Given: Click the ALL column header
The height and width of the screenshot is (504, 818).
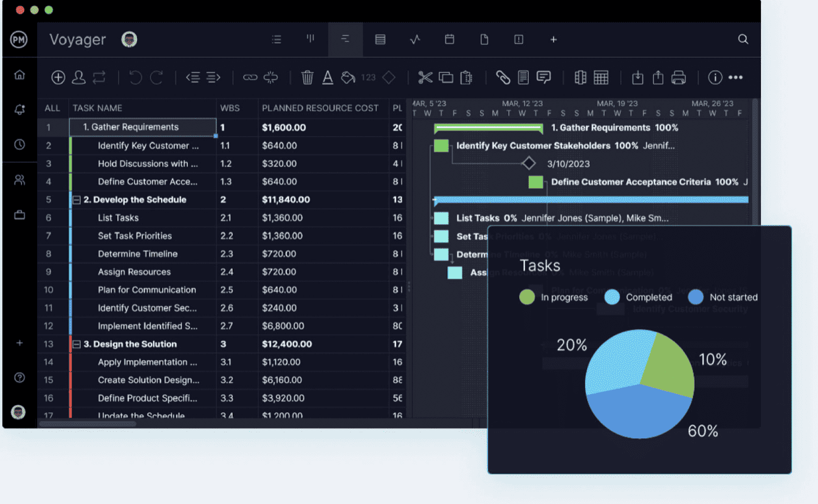Looking at the screenshot, I should [52, 108].
